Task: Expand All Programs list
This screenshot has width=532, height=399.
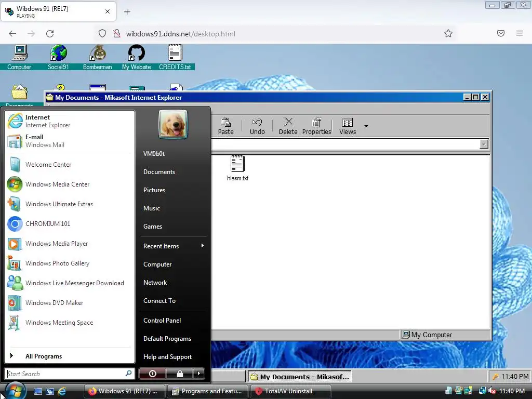Action: 69,356
